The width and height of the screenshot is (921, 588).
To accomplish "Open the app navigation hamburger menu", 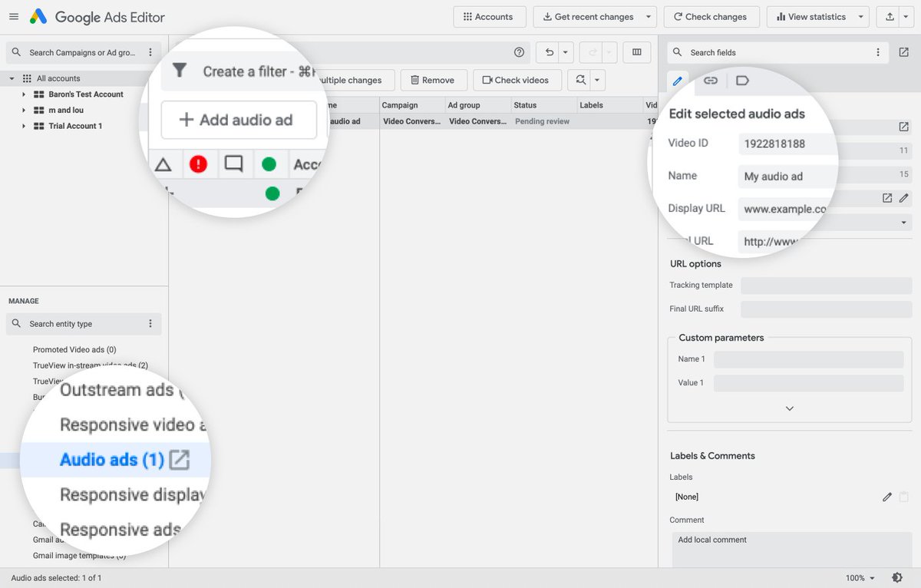I will pos(13,17).
